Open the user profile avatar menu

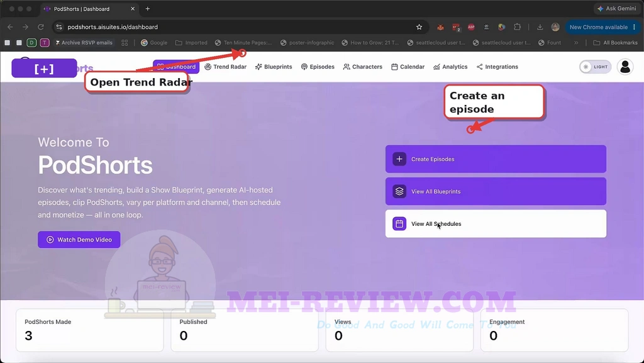coord(625,67)
